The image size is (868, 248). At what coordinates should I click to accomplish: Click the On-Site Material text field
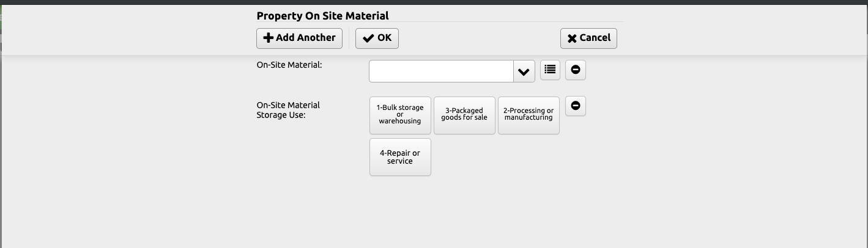pos(441,71)
